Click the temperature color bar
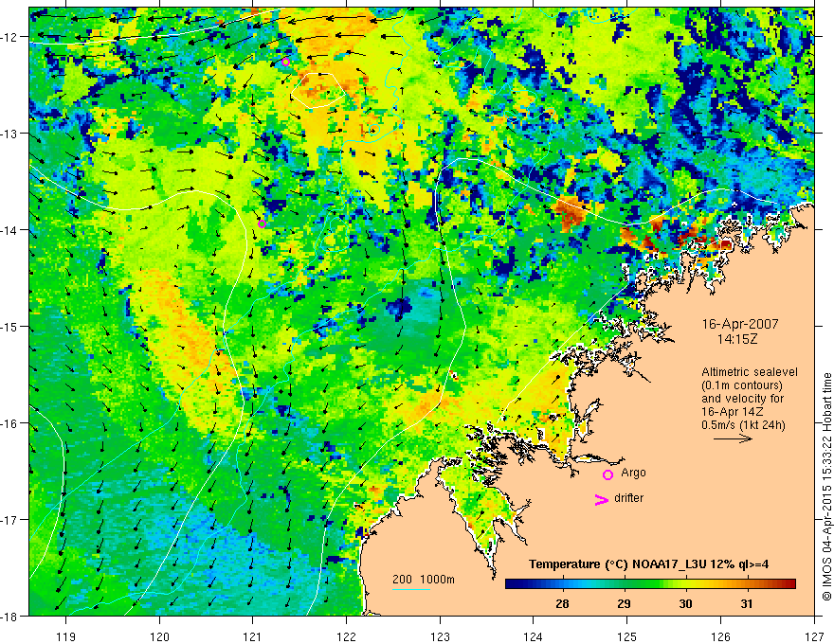This screenshot has width=834, height=644. (x=650, y=584)
